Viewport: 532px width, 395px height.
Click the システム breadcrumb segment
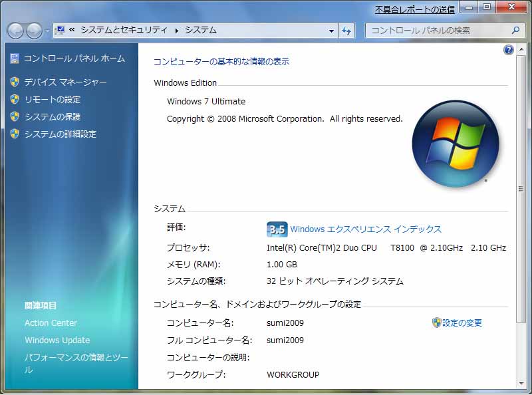[201, 30]
